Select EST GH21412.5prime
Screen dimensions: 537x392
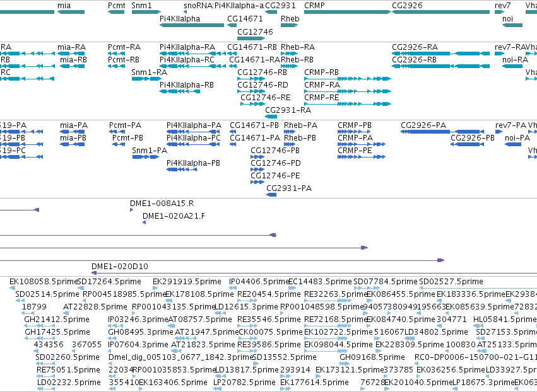[x=40, y=326]
